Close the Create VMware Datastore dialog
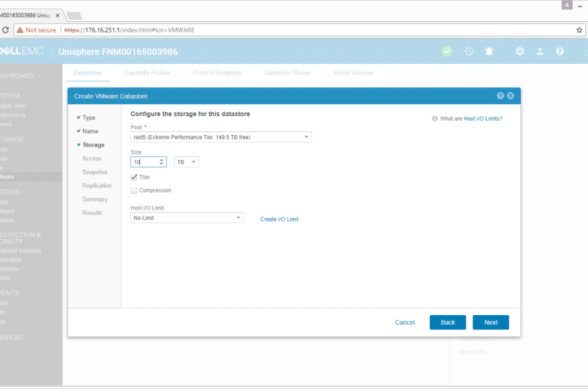The height and width of the screenshot is (389, 588). point(510,96)
